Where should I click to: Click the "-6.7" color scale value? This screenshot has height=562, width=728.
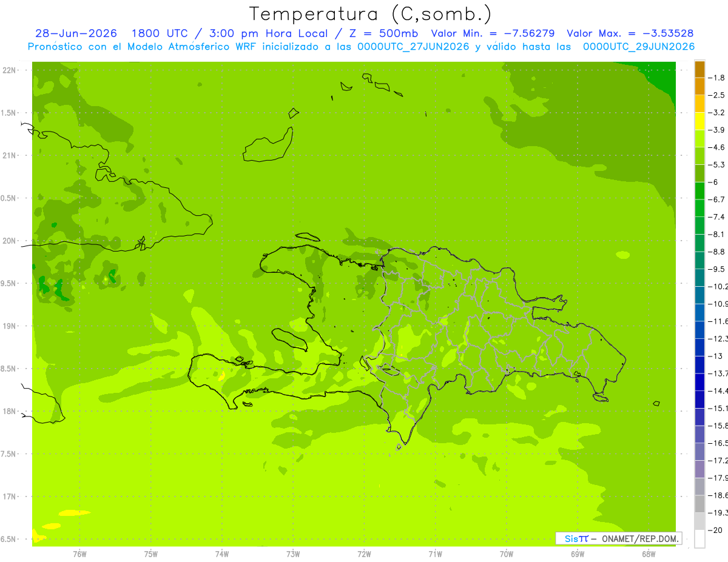coord(717,199)
